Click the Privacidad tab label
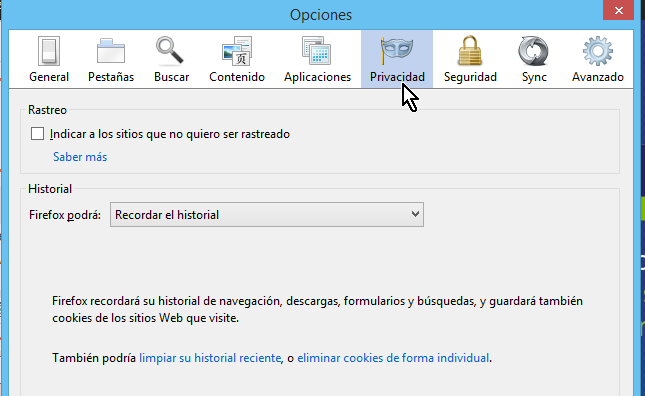Viewport: 645px width, 396px height. pos(397,77)
